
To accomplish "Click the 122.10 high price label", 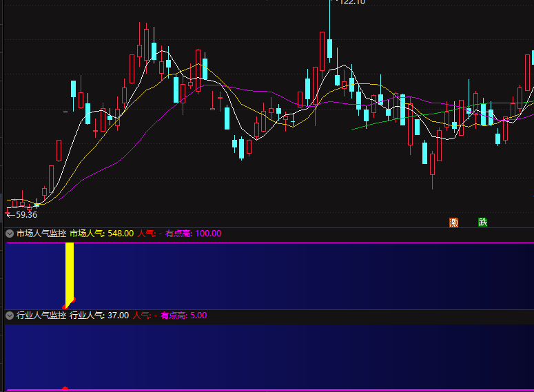I will tap(353, 2).
